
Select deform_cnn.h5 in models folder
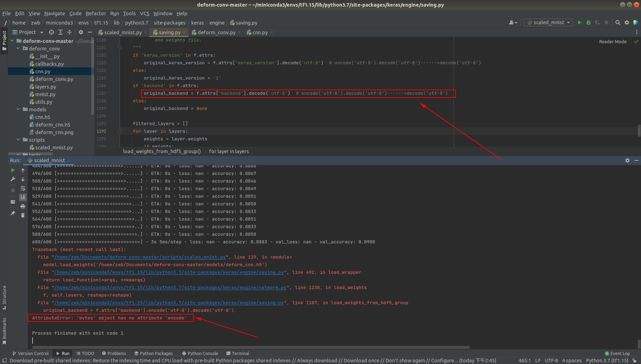[x=53, y=125]
